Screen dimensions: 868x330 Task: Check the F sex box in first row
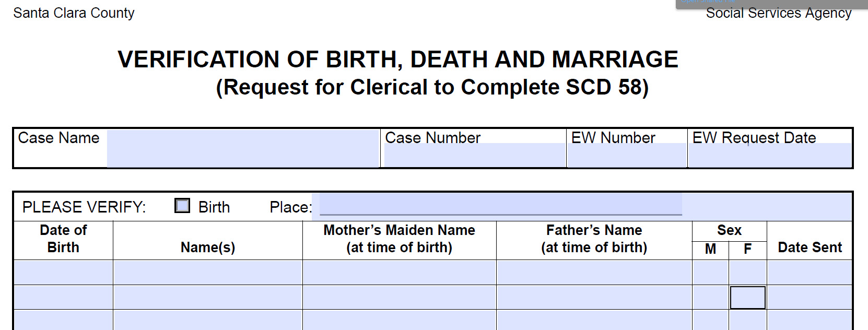pos(747,272)
